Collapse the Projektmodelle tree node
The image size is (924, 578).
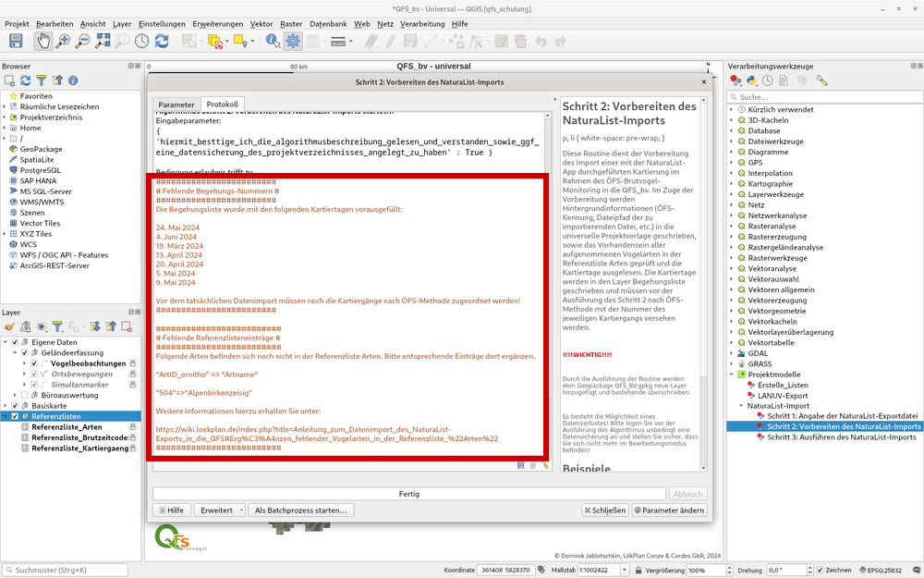732,375
